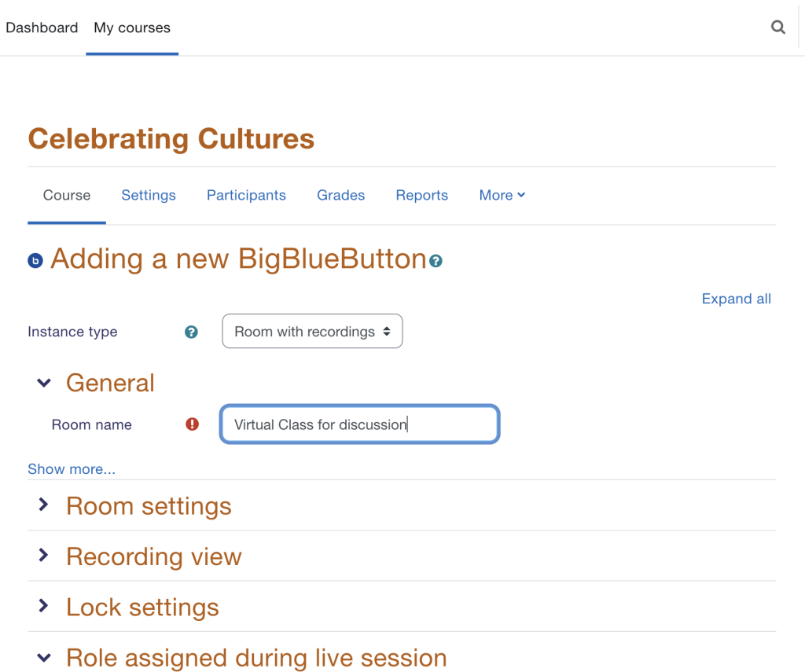
Task: Click the Room name label
Action: (91, 424)
